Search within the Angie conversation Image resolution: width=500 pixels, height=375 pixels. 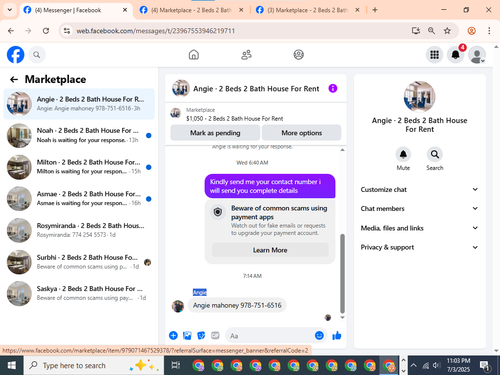tap(435, 154)
